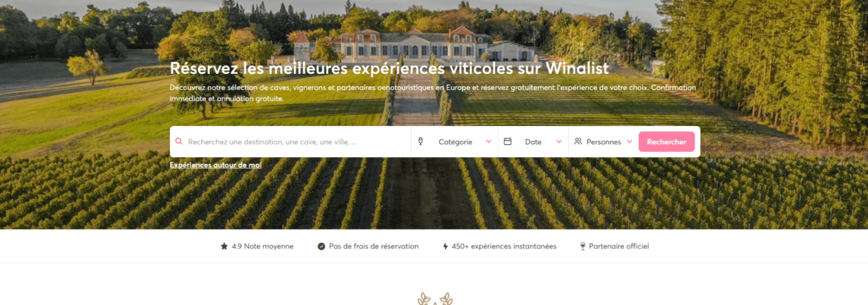Open the Catégorie dropdown

(455, 141)
